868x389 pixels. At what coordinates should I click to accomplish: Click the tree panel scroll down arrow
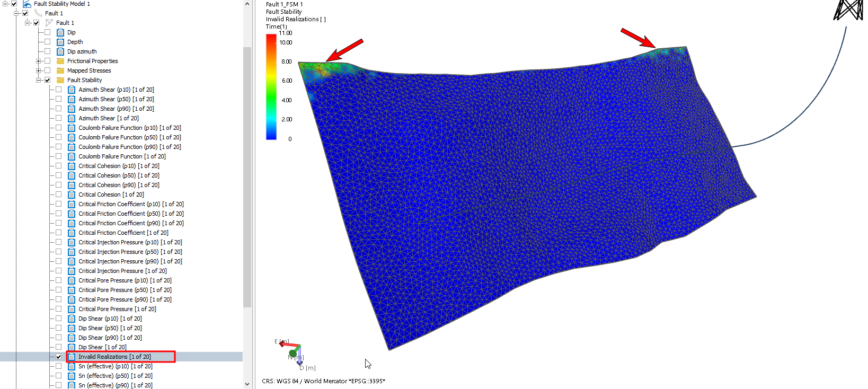point(247,384)
